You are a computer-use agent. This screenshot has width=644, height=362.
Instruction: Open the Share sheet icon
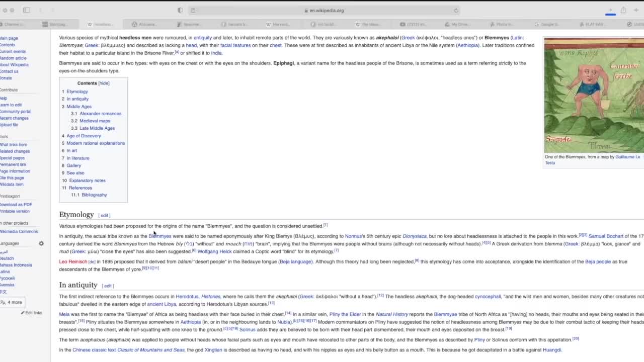623,10
